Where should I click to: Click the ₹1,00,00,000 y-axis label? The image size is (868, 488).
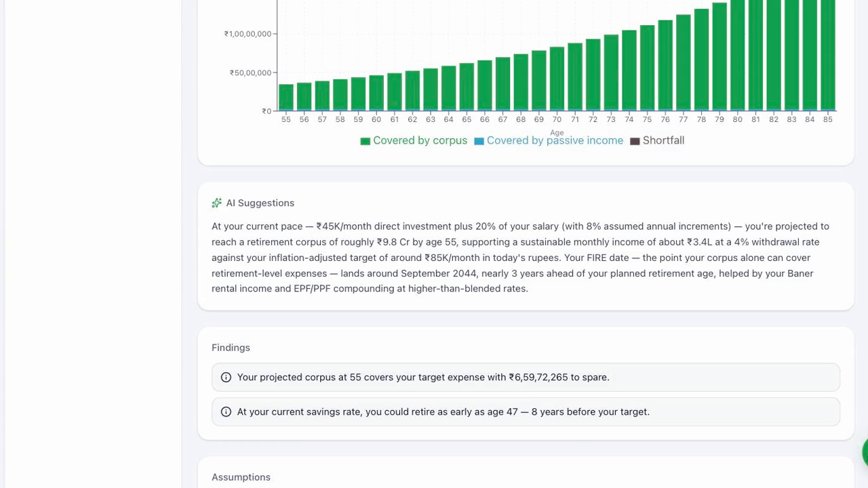[248, 34]
